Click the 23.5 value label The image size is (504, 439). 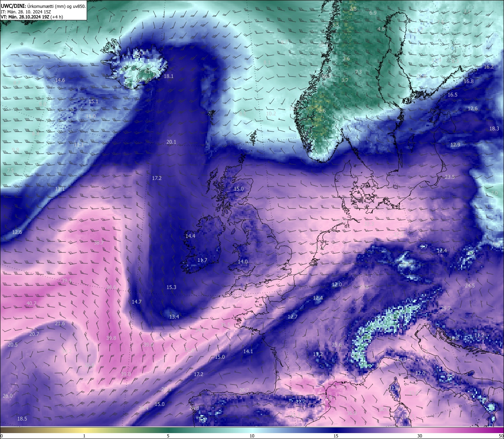450,177
